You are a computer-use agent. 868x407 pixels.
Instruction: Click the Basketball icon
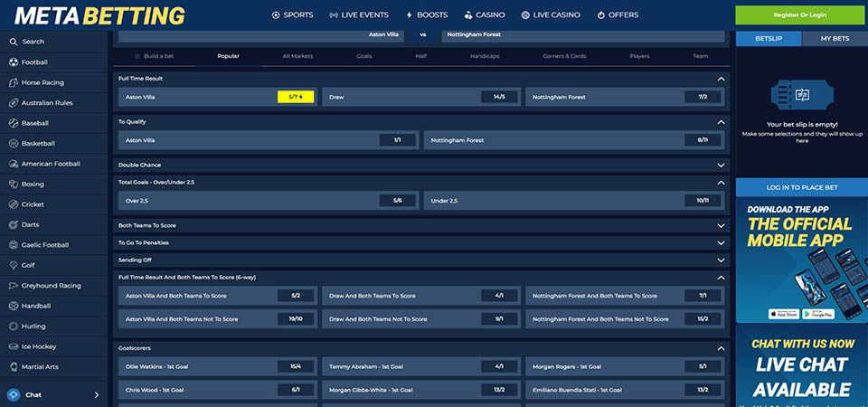pyautogui.click(x=14, y=144)
